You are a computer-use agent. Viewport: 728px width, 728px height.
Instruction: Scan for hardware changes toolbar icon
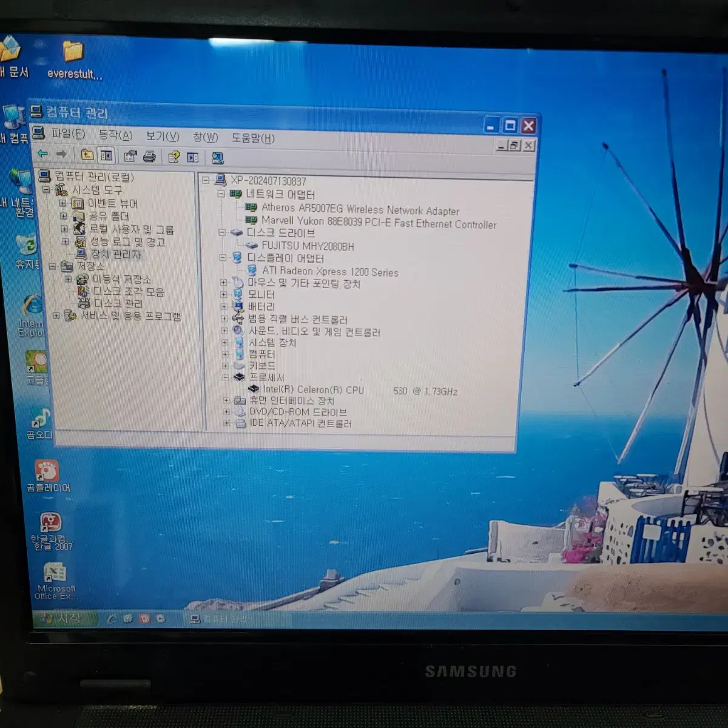pos(218,158)
